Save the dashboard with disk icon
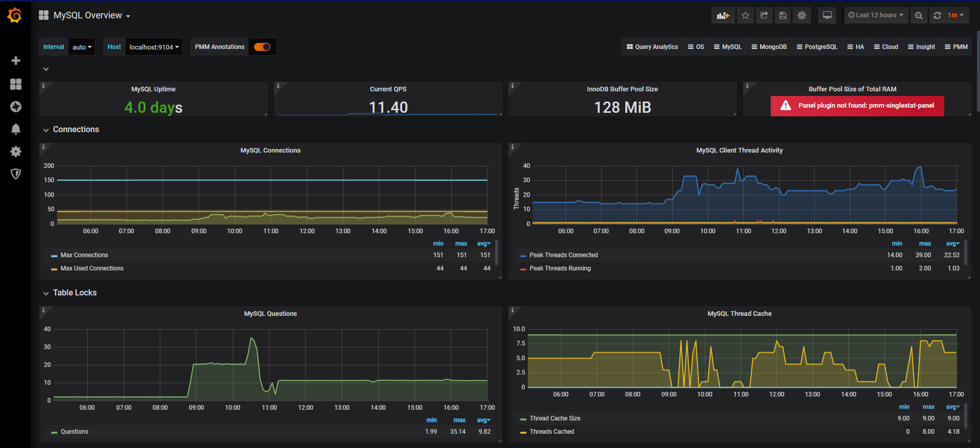 pyautogui.click(x=782, y=15)
